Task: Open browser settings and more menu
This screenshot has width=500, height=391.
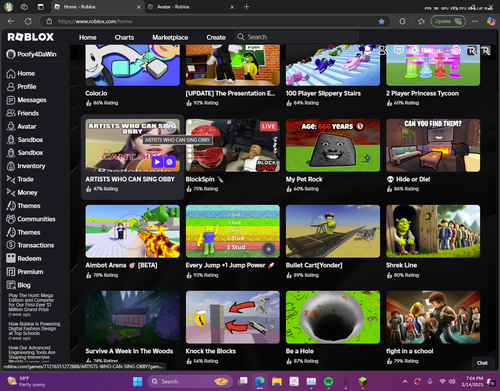Action: click(x=475, y=21)
